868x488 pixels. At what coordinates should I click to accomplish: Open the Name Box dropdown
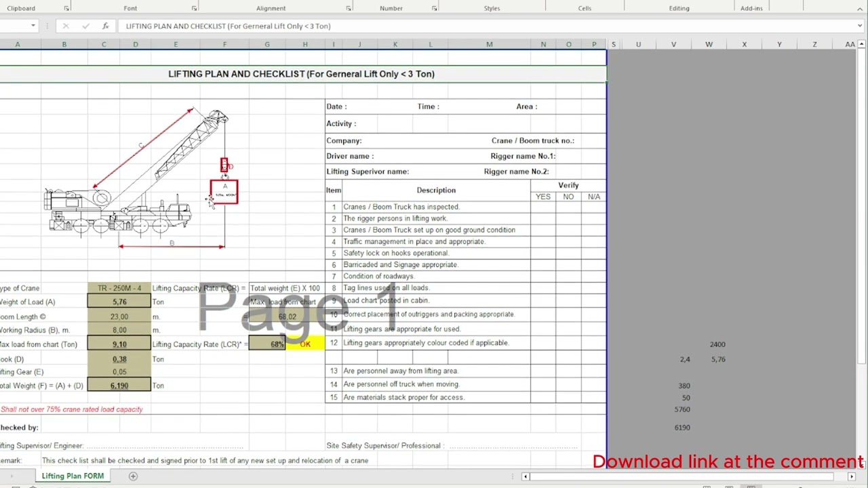[x=33, y=26]
